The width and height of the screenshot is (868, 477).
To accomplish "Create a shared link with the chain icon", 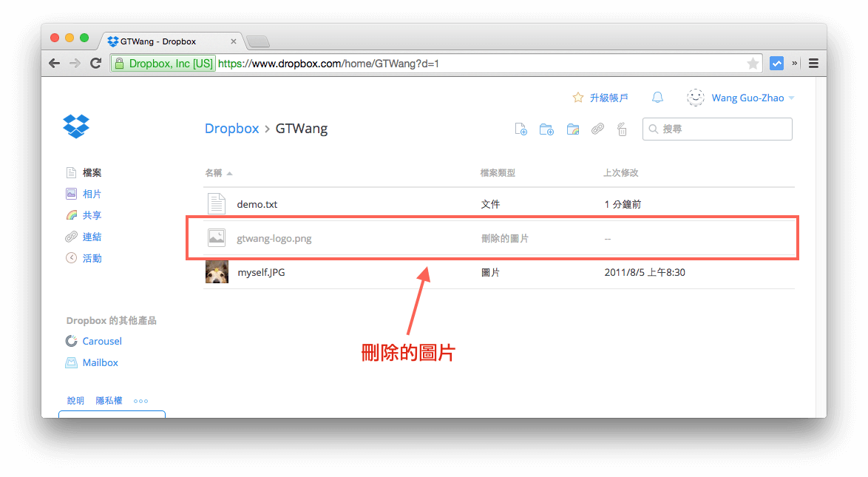I will tap(597, 129).
